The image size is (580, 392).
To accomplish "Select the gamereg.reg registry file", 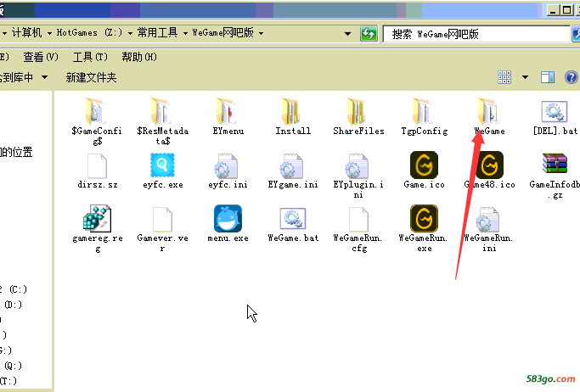I will (98, 229).
